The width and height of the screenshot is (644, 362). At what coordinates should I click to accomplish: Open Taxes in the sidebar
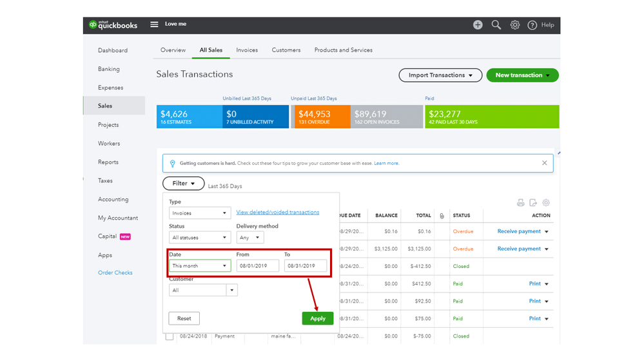coord(105,180)
